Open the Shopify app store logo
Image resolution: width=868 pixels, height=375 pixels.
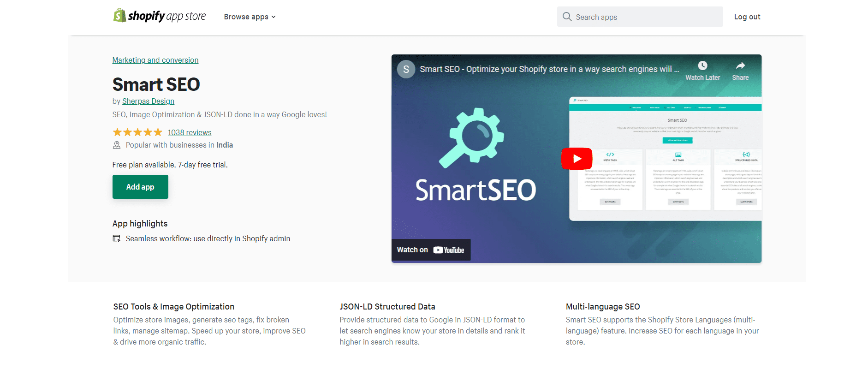coord(160,16)
